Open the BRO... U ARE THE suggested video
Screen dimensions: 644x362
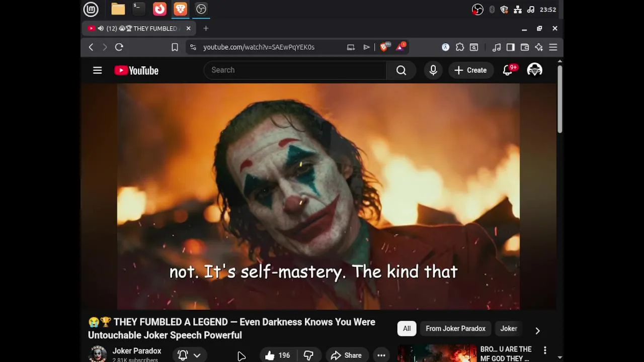click(x=506, y=353)
